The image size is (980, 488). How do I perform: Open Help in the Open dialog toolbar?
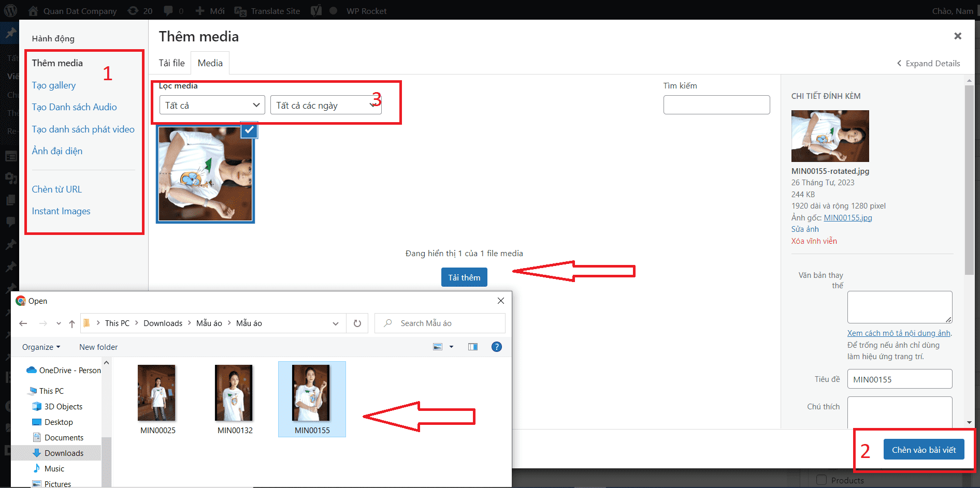(x=497, y=347)
